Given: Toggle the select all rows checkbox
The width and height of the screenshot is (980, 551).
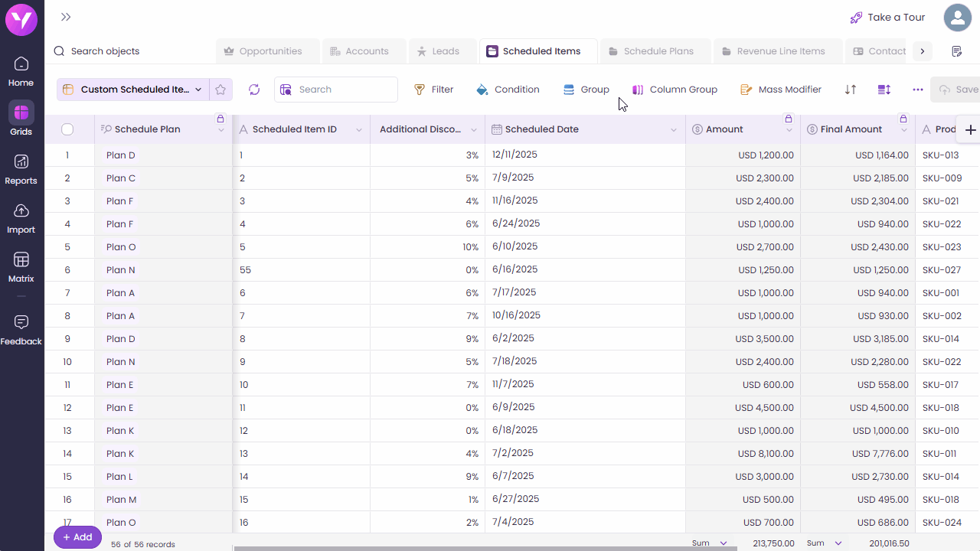Looking at the screenshot, I should pos(67,129).
